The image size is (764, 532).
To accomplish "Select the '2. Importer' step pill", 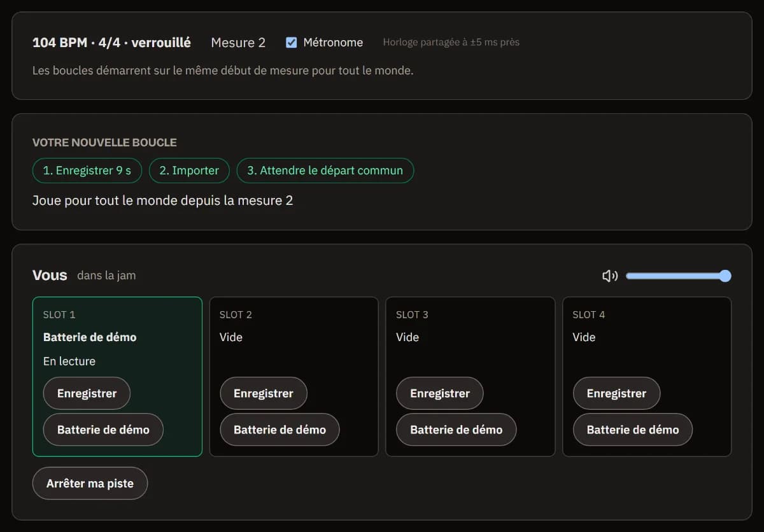I will tap(189, 171).
